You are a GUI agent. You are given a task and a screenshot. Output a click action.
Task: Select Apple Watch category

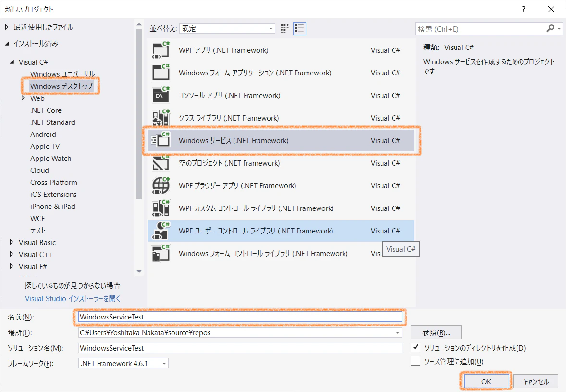pos(50,158)
